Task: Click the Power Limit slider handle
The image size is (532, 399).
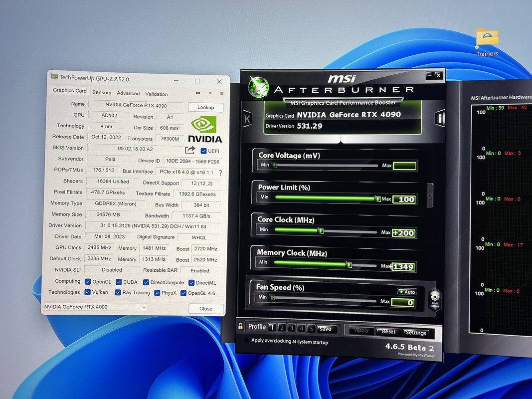Action: 377,199
